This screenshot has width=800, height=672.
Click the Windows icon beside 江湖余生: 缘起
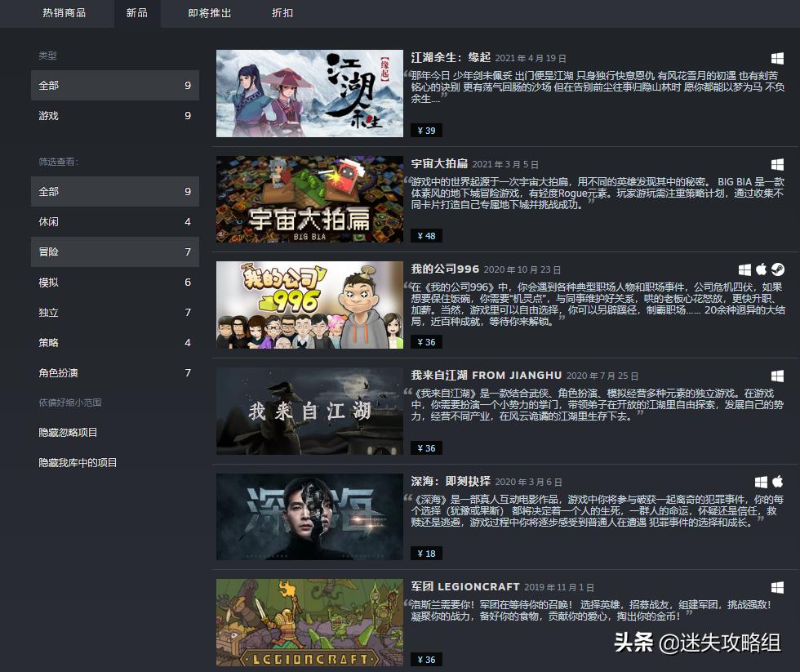coord(777,56)
